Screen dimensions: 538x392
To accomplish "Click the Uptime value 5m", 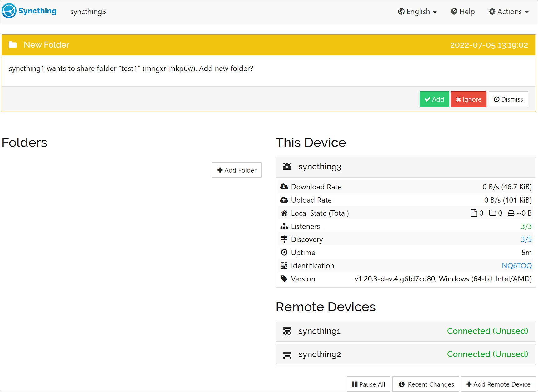I will [x=526, y=253].
